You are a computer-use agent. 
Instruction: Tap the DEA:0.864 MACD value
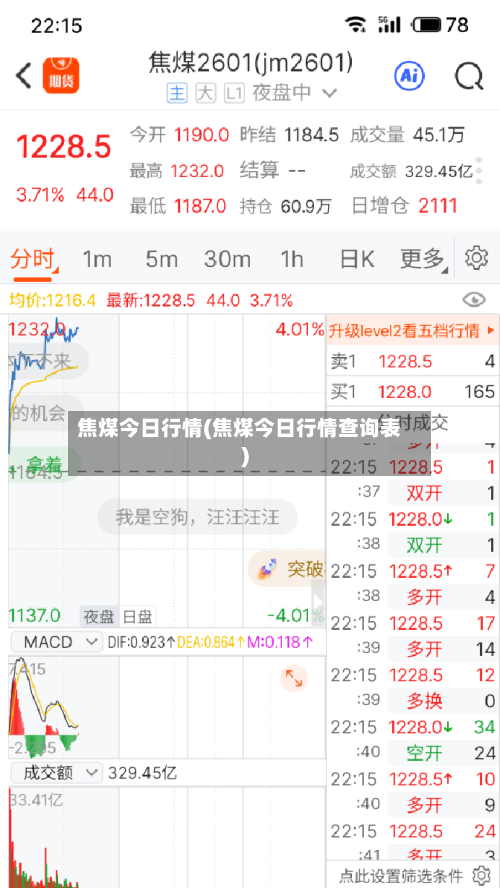[x=211, y=642]
